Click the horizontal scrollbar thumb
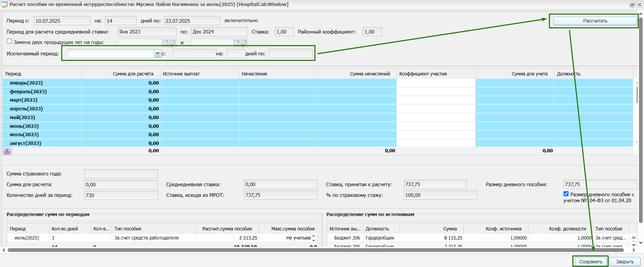 coord(315,250)
